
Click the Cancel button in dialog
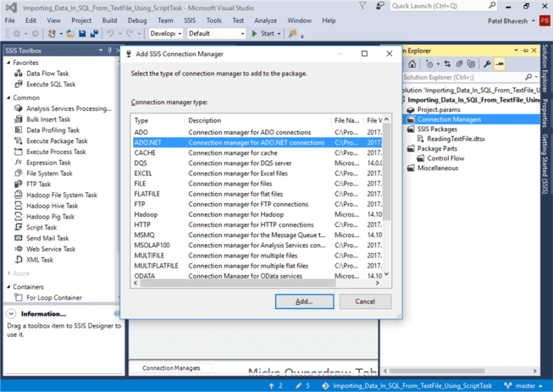[365, 301]
